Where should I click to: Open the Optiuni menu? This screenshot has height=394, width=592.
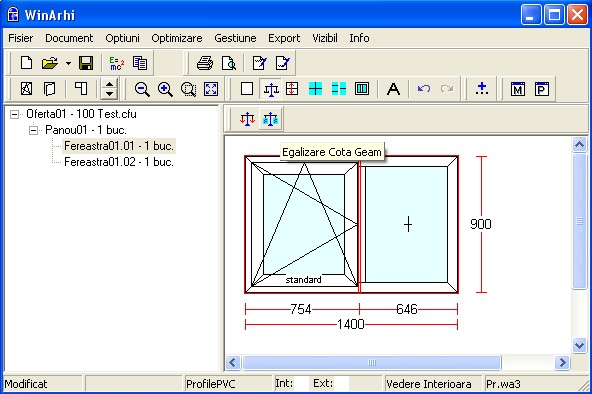(122, 38)
